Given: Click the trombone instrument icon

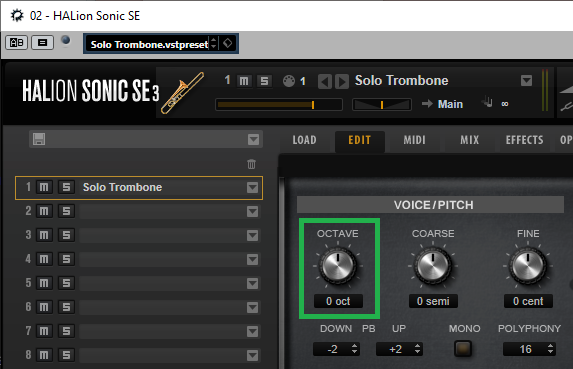Looking at the screenshot, I should click(x=182, y=93).
